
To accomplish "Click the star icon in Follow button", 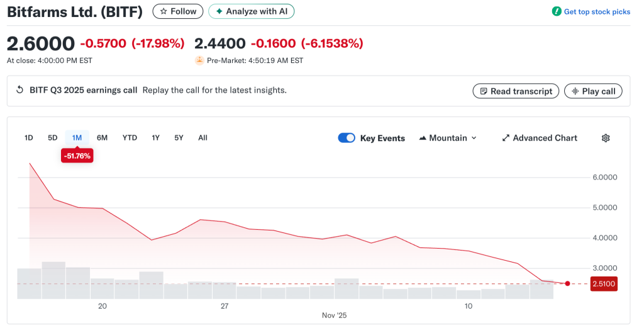I will pyautogui.click(x=164, y=11).
